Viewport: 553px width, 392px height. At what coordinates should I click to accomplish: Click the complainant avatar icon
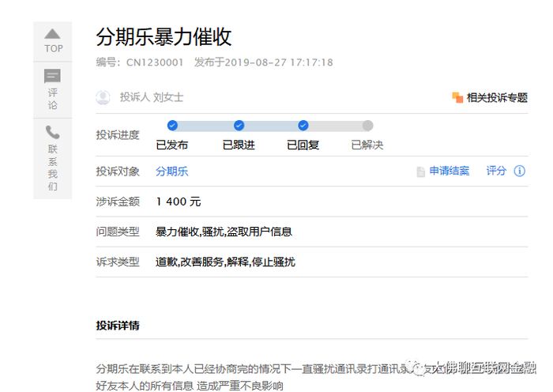(x=103, y=97)
